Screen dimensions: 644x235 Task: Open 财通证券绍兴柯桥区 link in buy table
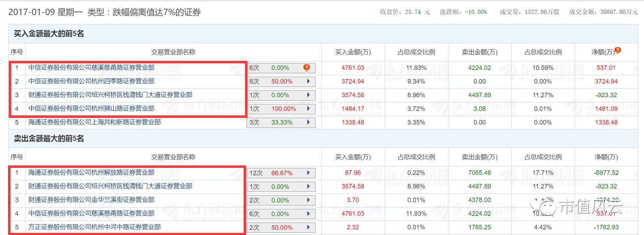coord(110,95)
